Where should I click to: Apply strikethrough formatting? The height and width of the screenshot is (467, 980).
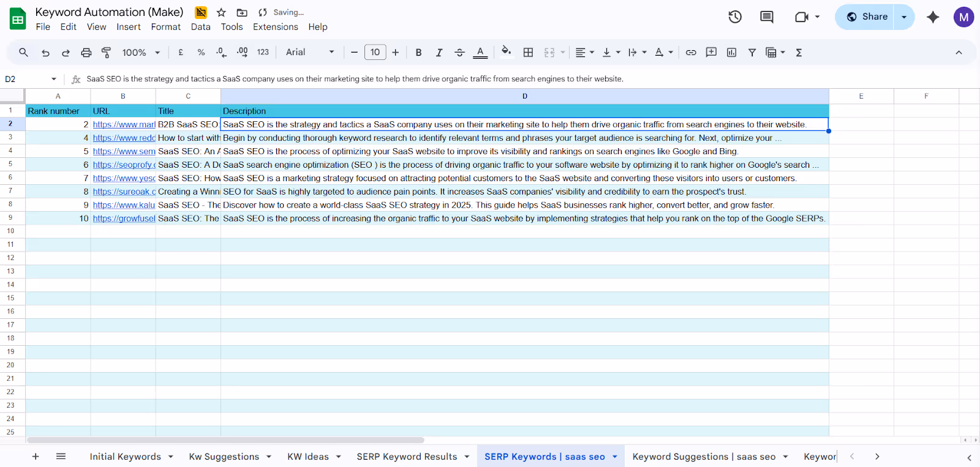pyautogui.click(x=459, y=53)
